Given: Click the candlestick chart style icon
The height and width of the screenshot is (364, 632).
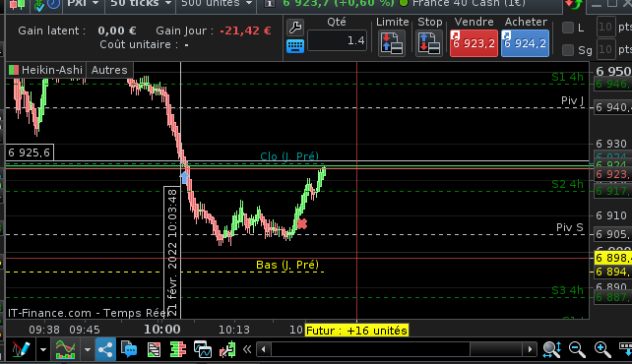Looking at the screenshot, I should tap(17, 4).
